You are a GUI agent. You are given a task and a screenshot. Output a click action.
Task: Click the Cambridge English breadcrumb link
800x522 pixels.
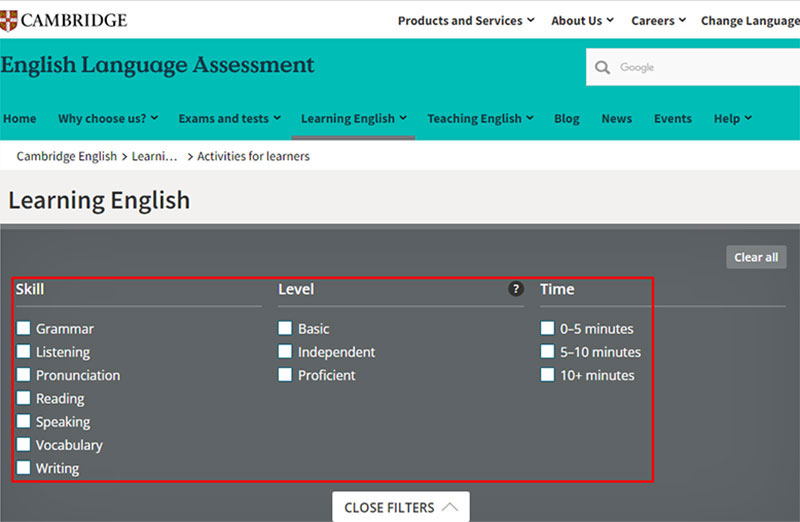(x=66, y=156)
